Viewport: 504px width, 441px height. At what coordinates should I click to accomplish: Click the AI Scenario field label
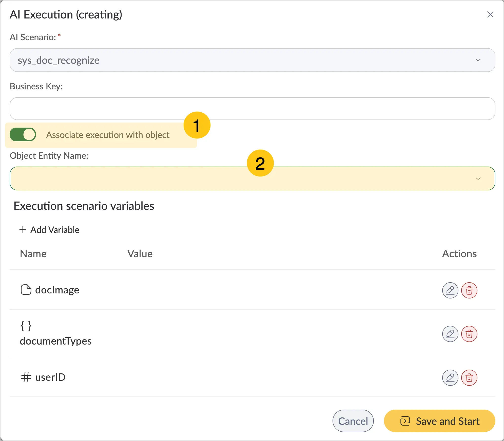point(33,37)
